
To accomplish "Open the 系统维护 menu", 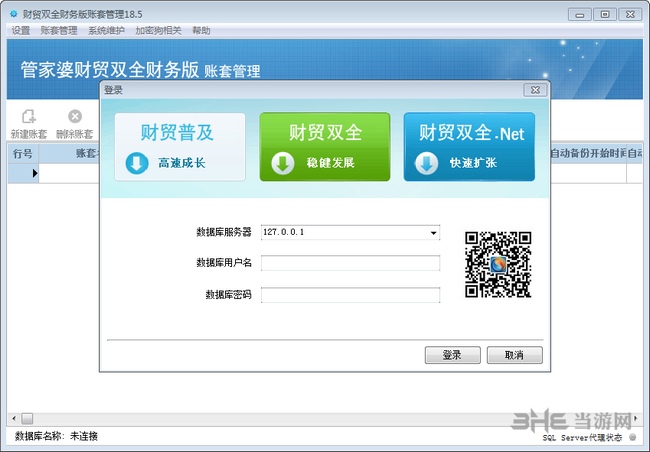I will click(x=106, y=31).
